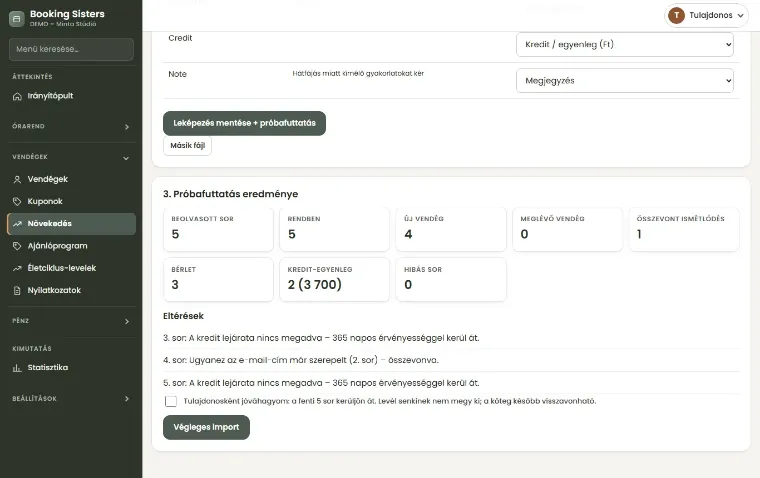Click the Növekedés trend icon
The image size is (760, 478).
point(17,224)
